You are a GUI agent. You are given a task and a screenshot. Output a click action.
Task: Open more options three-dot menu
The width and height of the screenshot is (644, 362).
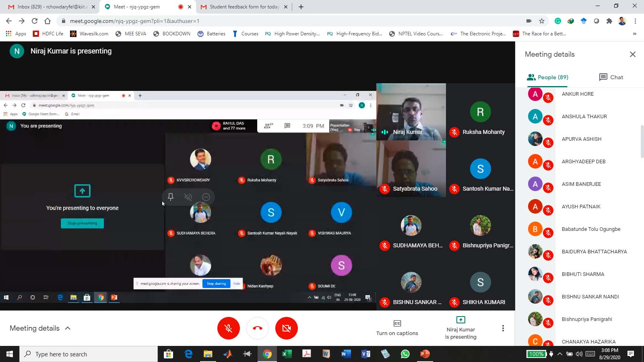point(503,328)
